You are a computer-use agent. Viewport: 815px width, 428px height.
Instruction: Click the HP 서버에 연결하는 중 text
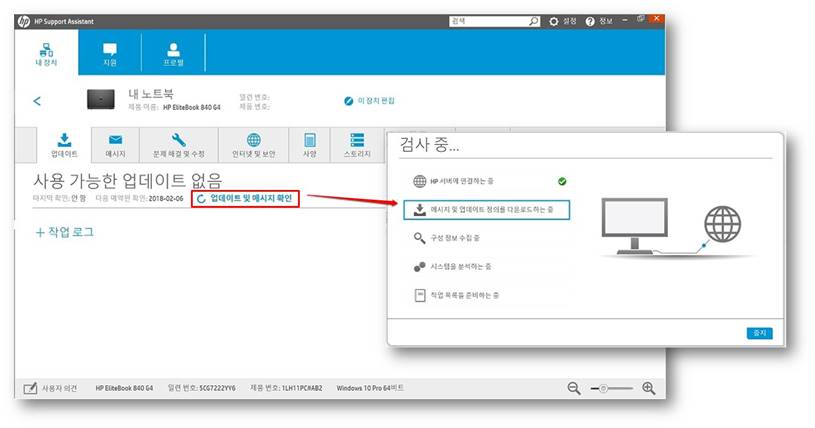coord(462,181)
